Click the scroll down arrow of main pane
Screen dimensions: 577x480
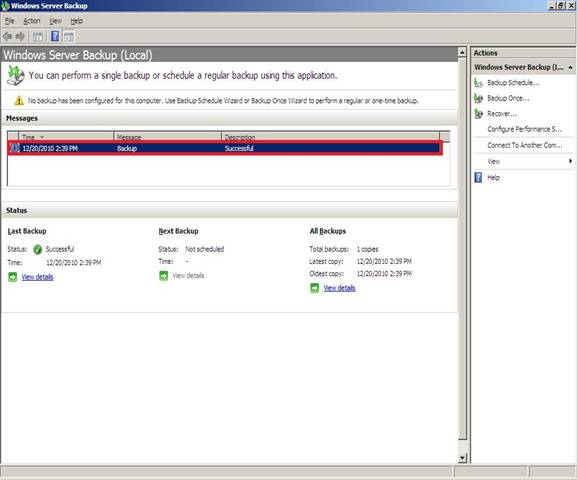[462, 458]
